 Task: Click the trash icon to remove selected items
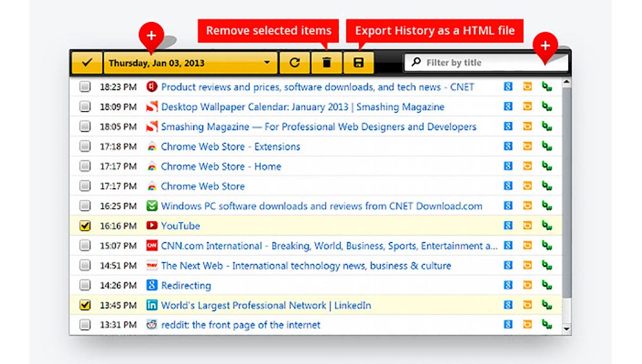click(x=326, y=63)
